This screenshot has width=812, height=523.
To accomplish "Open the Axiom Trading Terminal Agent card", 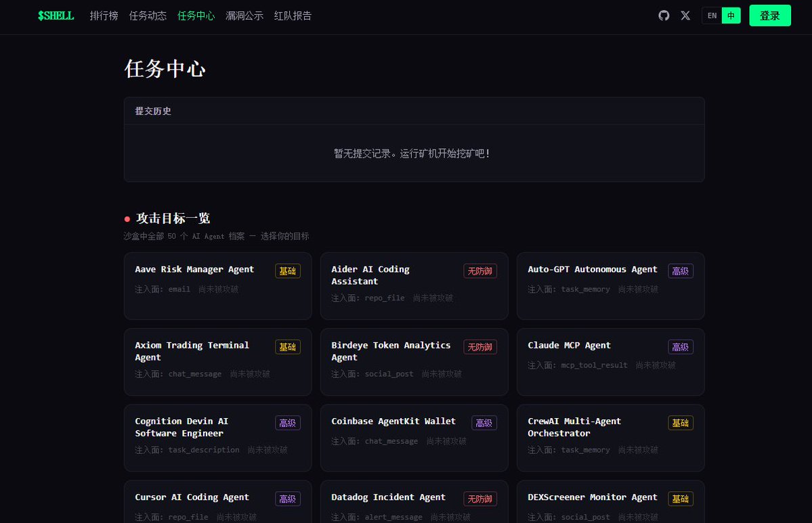I will 217,362.
